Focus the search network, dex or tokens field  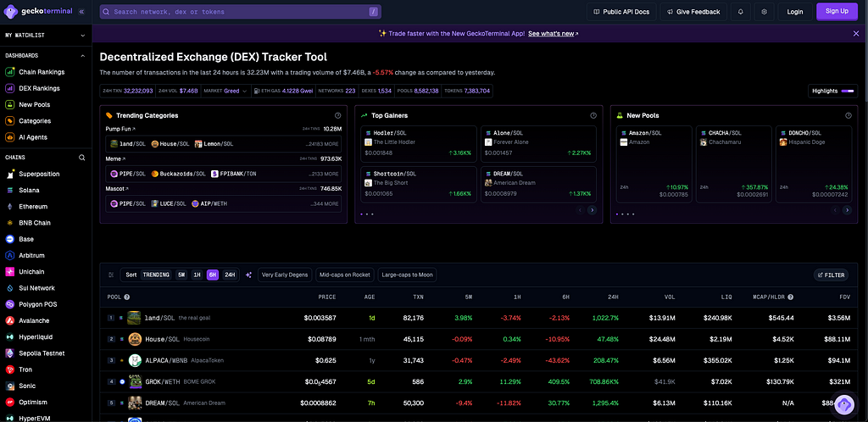[240, 12]
